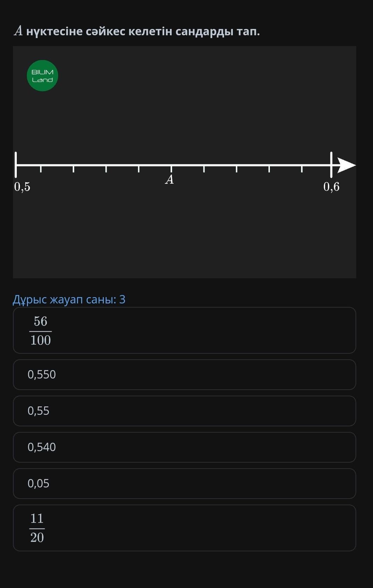
Task: Click the BILIM Land green logo
Action: tap(42, 76)
